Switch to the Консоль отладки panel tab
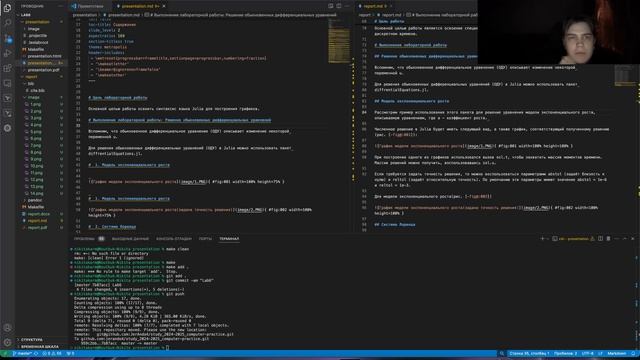 tap(174, 238)
